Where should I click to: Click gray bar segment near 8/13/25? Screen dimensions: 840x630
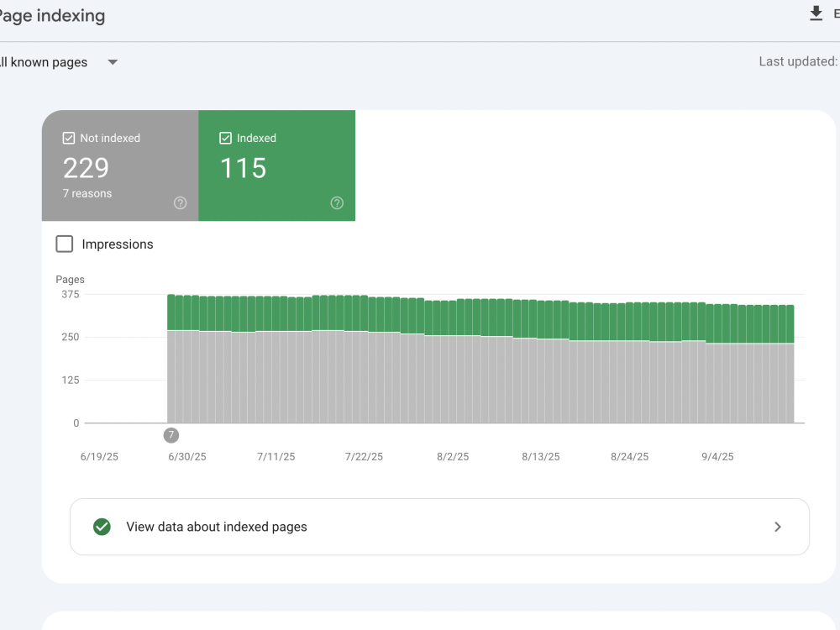[x=541, y=381]
